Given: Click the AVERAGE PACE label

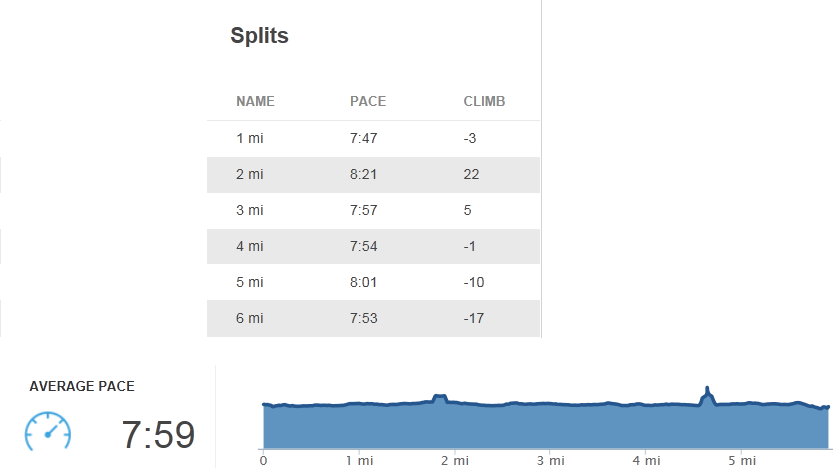Looking at the screenshot, I should click(x=82, y=386).
